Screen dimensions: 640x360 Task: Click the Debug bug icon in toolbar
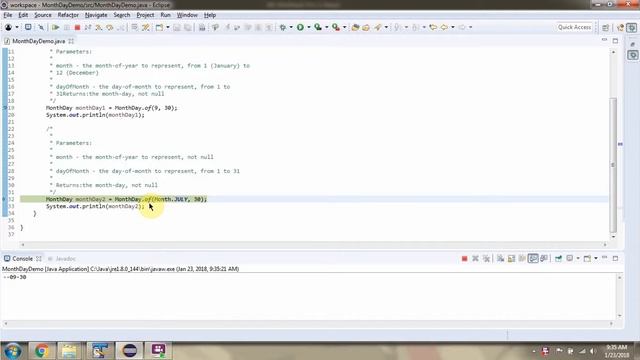(283, 27)
